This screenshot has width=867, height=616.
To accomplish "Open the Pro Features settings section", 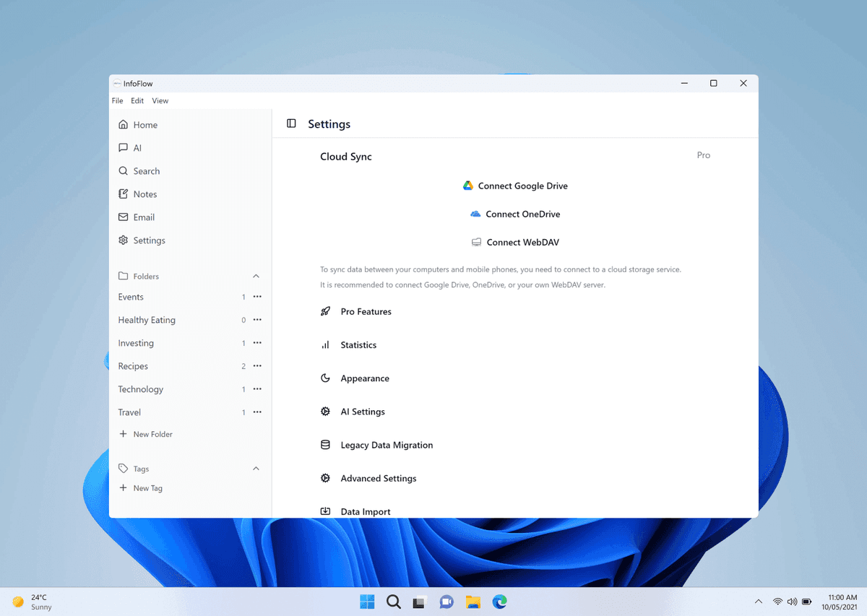I will coord(366,312).
